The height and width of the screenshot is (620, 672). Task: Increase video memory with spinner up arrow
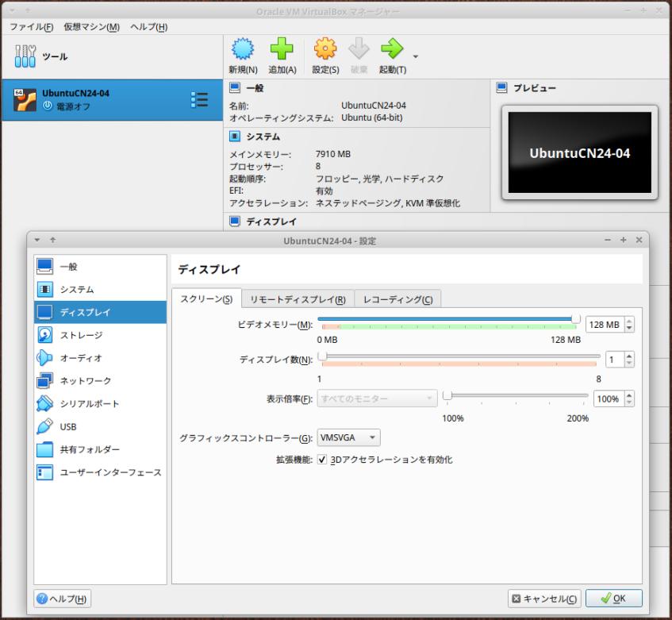point(628,321)
